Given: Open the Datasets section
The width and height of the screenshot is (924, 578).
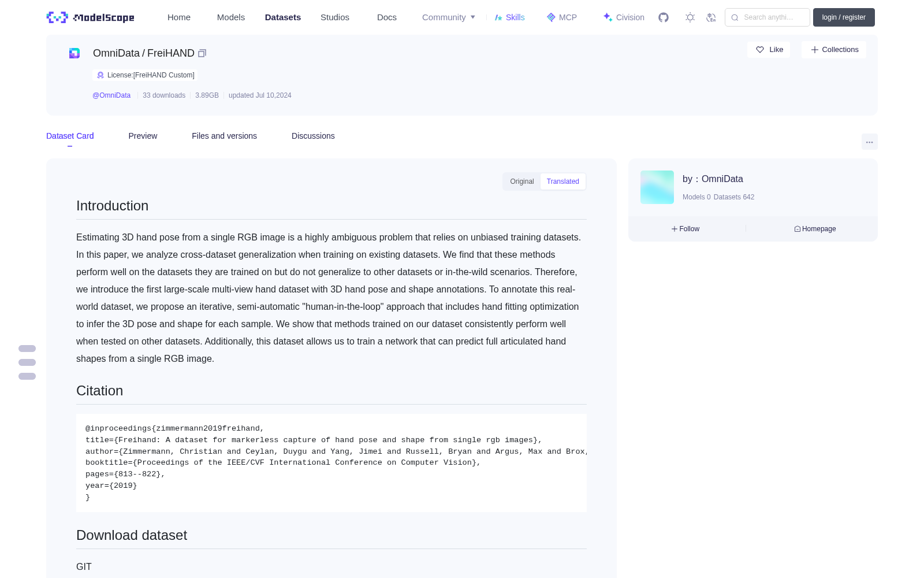Looking at the screenshot, I should tap(283, 17).
